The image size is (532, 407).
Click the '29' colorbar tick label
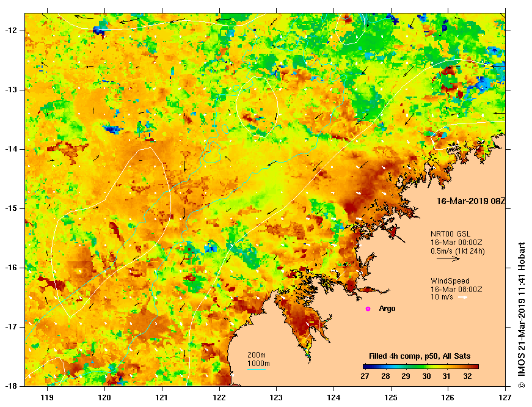[406, 376]
